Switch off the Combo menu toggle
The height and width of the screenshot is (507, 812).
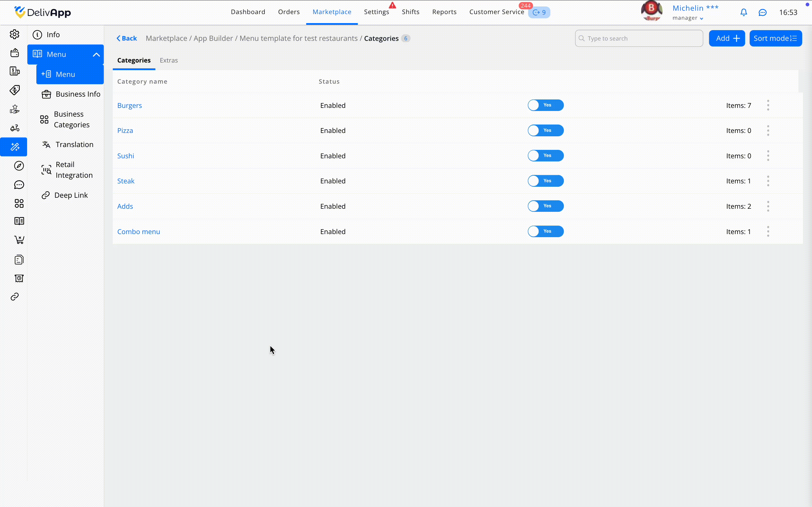coord(546,231)
